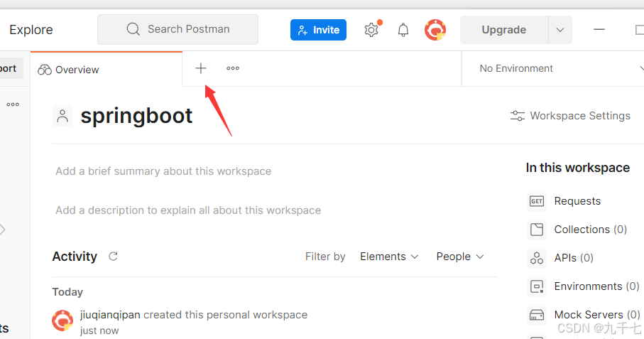Open notifications bell icon

tap(403, 30)
